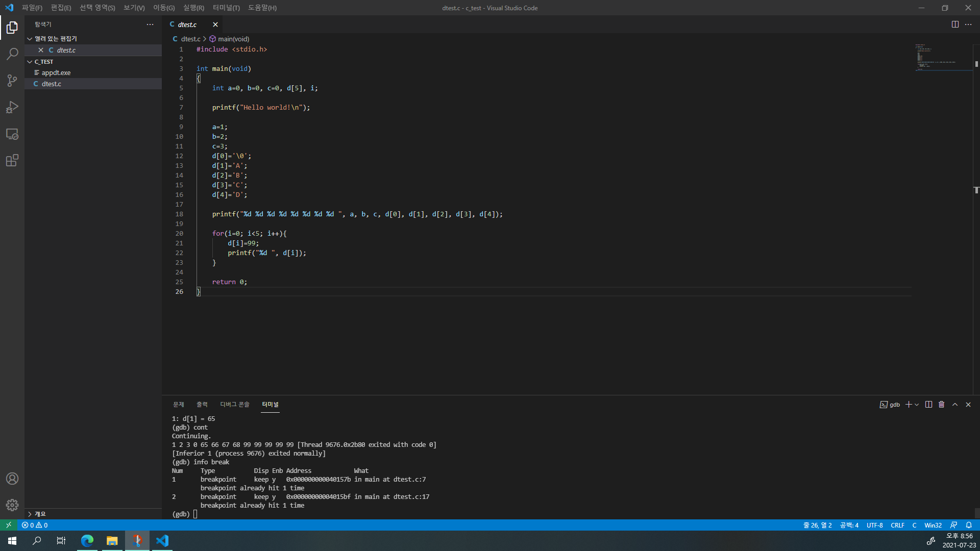Open the Search view in activity bar
980x551 pixels.
[x=12, y=54]
